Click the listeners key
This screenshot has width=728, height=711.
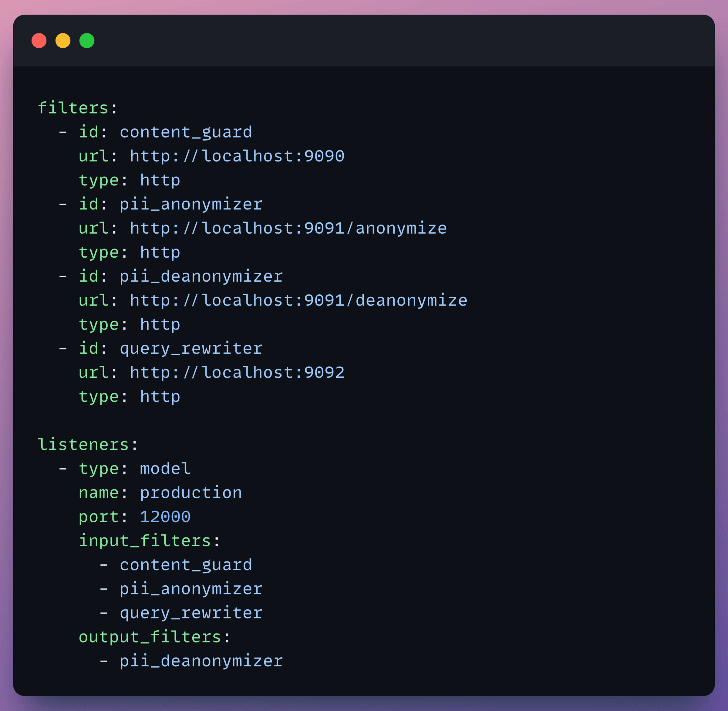83,444
